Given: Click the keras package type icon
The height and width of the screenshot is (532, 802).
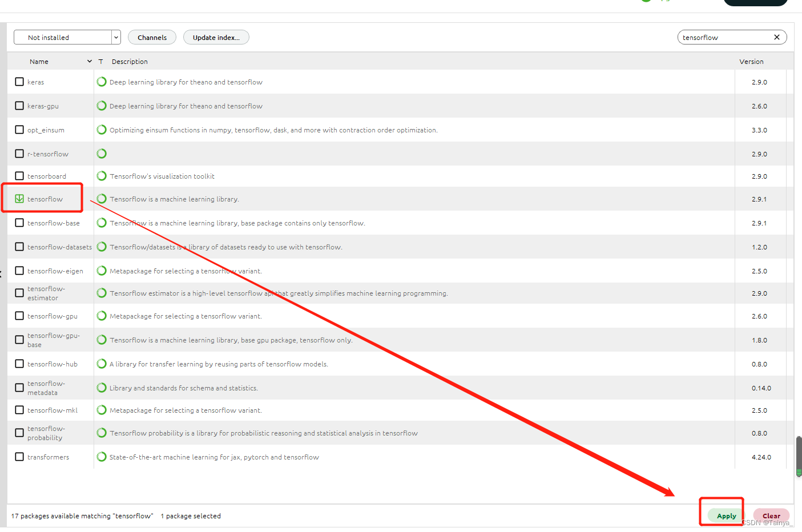Looking at the screenshot, I should pos(102,82).
